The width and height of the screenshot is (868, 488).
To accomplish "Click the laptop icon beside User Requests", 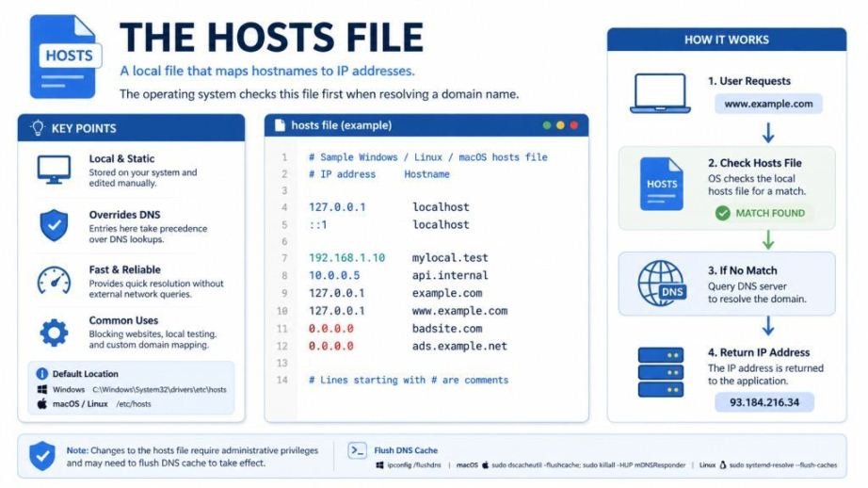I will click(x=660, y=93).
